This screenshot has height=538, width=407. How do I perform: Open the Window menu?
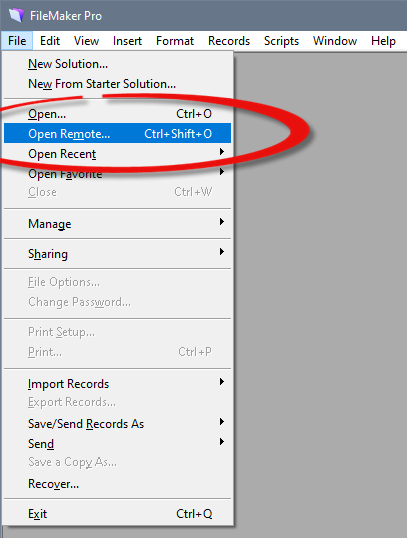tap(335, 41)
